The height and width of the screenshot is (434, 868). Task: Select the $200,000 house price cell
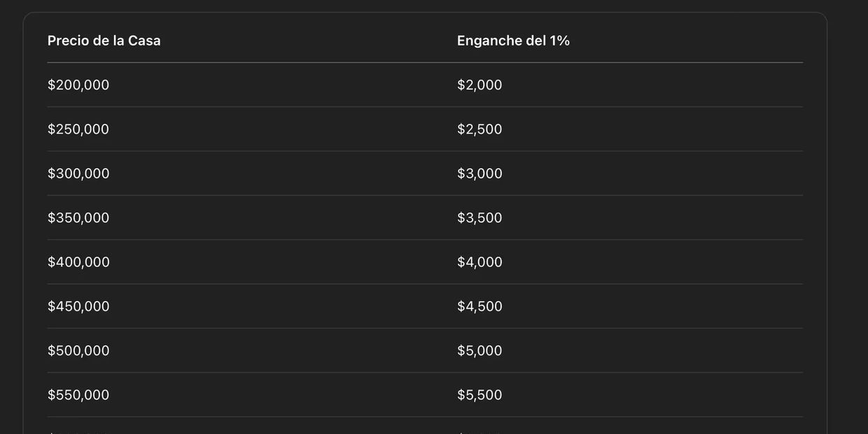tap(78, 85)
